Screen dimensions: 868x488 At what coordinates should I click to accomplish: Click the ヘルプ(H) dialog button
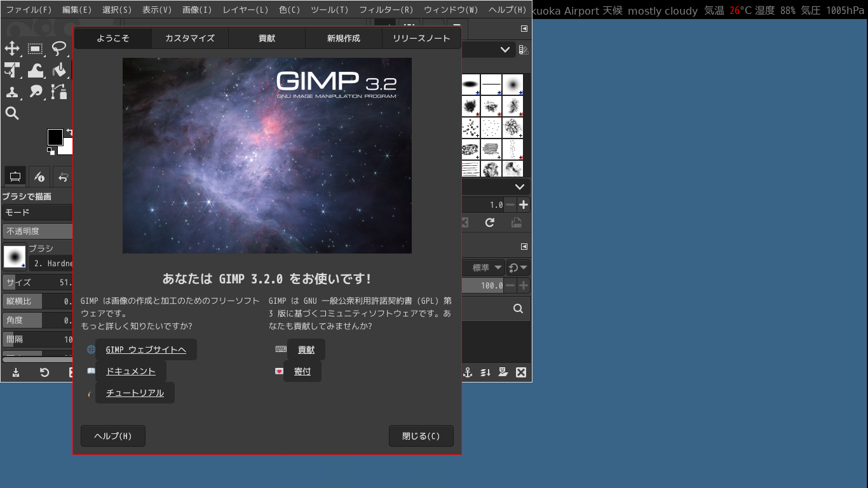[x=113, y=436]
